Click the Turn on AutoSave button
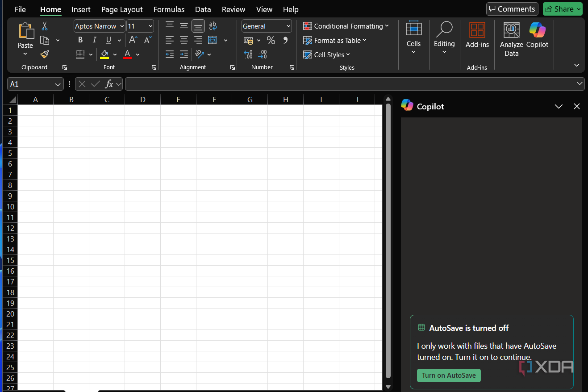Viewport: 588px width, 392px height. coord(449,375)
